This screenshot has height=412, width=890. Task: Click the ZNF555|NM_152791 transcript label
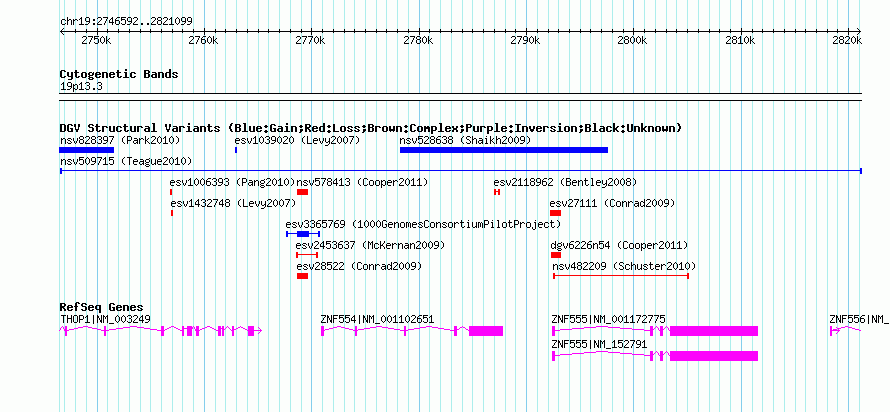click(x=599, y=344)
